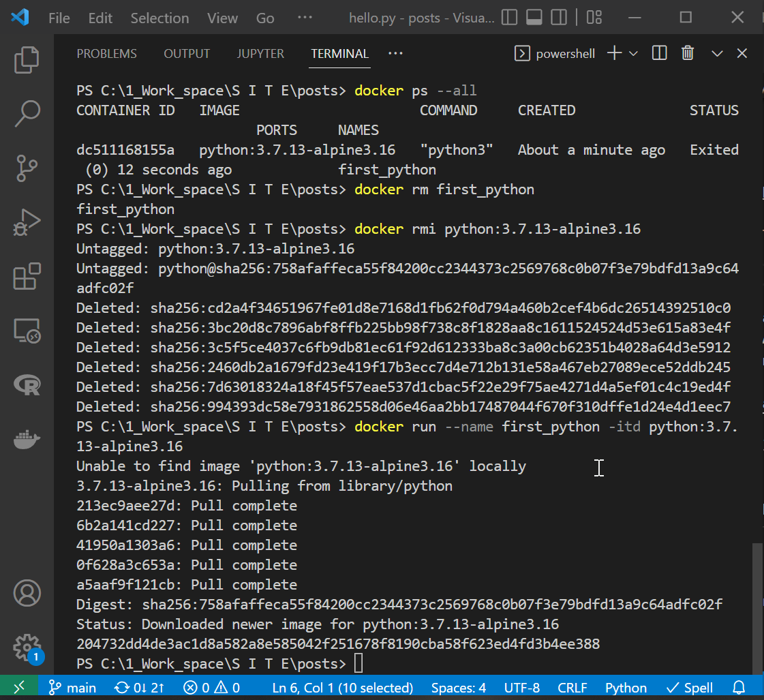Open terminal more actions ellipsis

(x=395, y=52)
